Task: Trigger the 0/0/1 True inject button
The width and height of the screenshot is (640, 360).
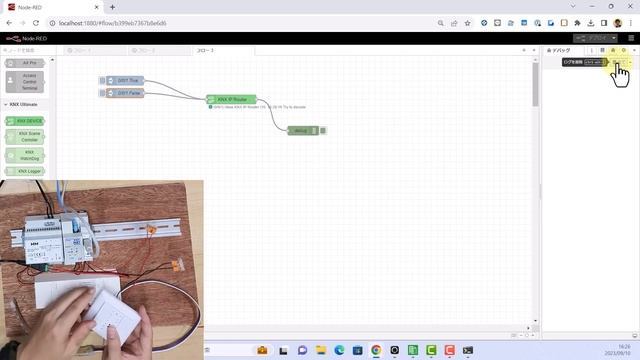Action: [102, 80]
